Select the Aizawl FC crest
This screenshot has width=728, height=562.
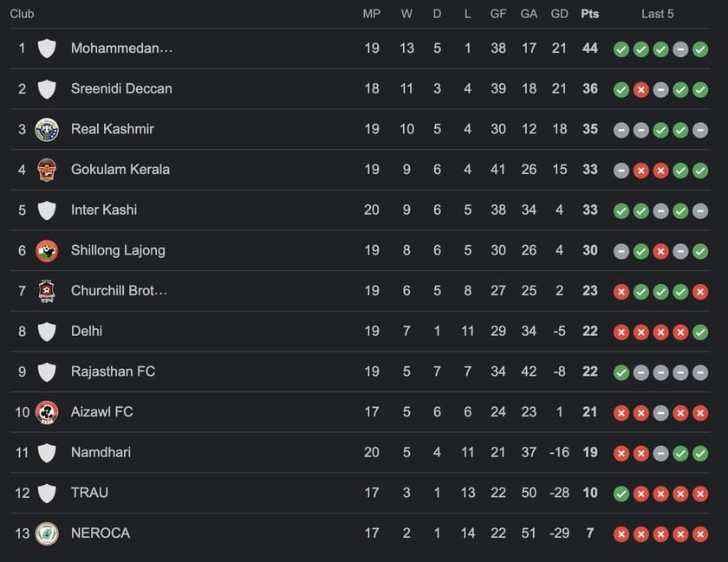tap(47, 412)
